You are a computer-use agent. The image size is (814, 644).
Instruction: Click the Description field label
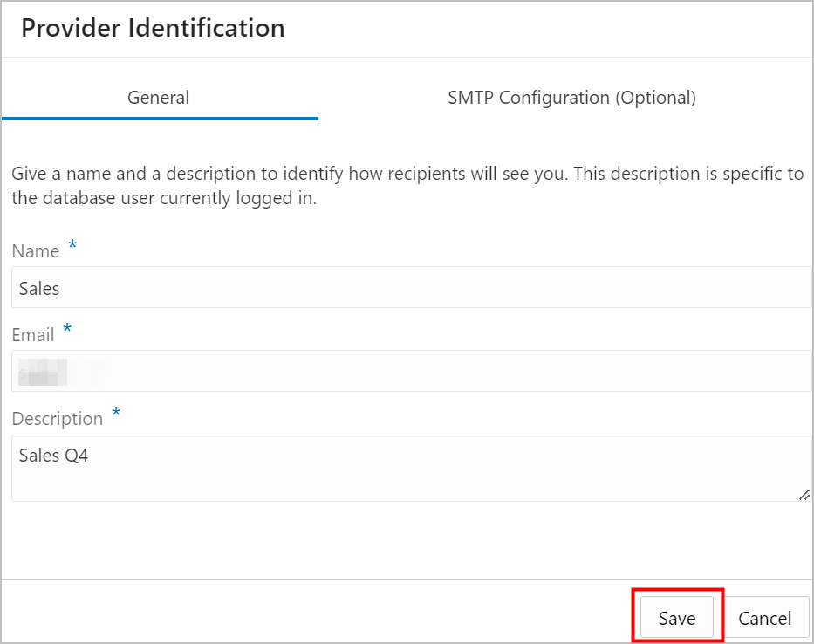click(57, 418)
